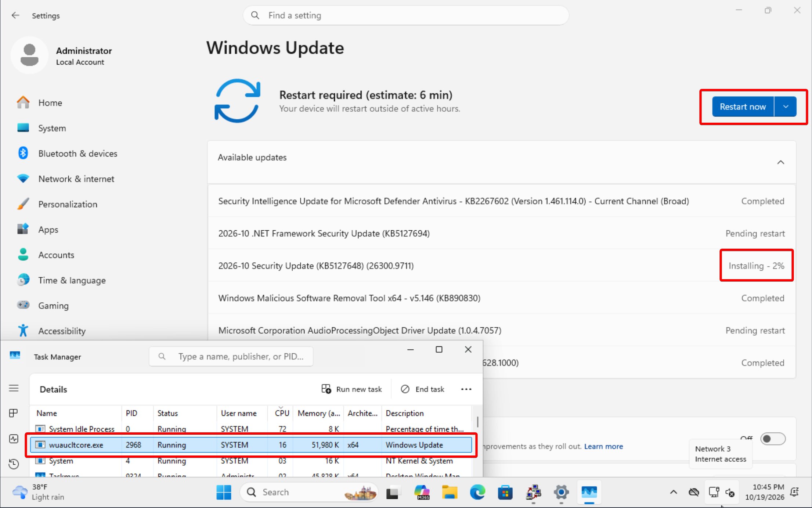Open Task Manager App history icon
This screenshot has height=508, width=812.
tap(14, 464)
